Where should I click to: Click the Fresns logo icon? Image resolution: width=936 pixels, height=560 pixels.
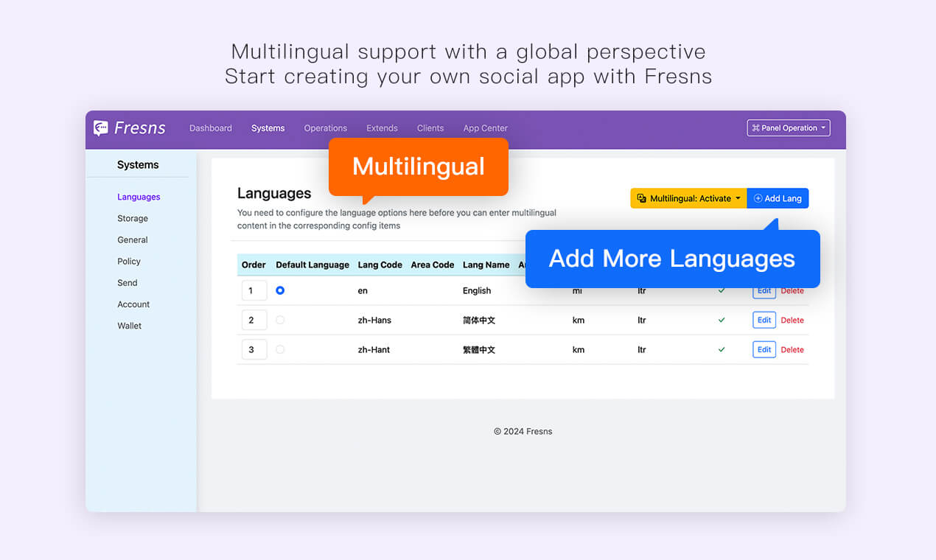pos(101,128)
